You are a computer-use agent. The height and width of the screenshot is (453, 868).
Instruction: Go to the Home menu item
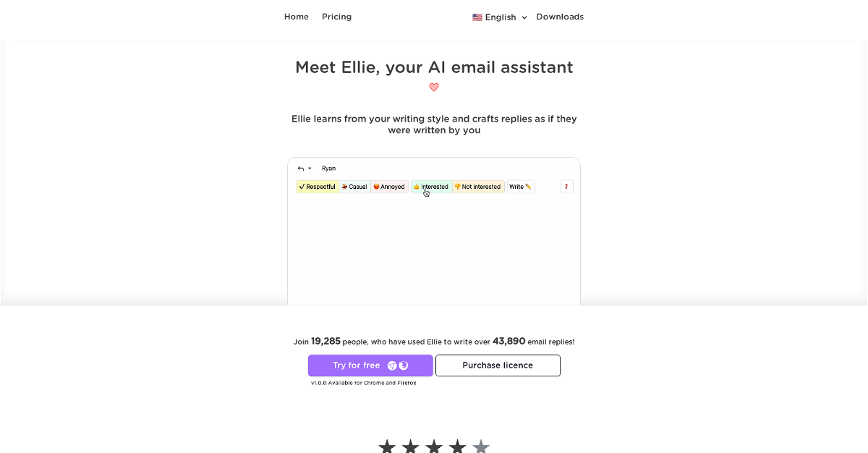click(x=297, y=17)
